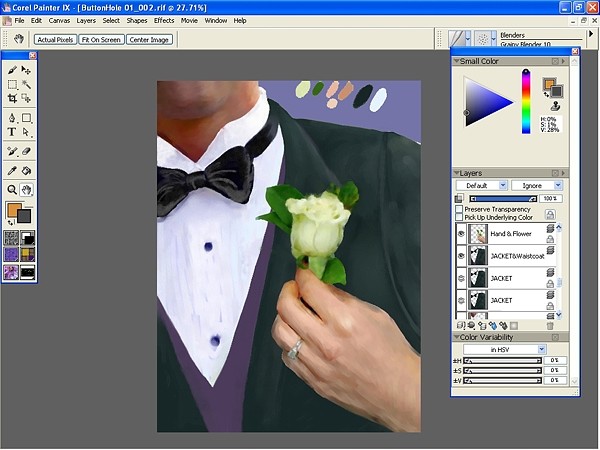Click the hue slider in Small Color
This screenshot has height=450, width=600.
click(x=526, y=101)
